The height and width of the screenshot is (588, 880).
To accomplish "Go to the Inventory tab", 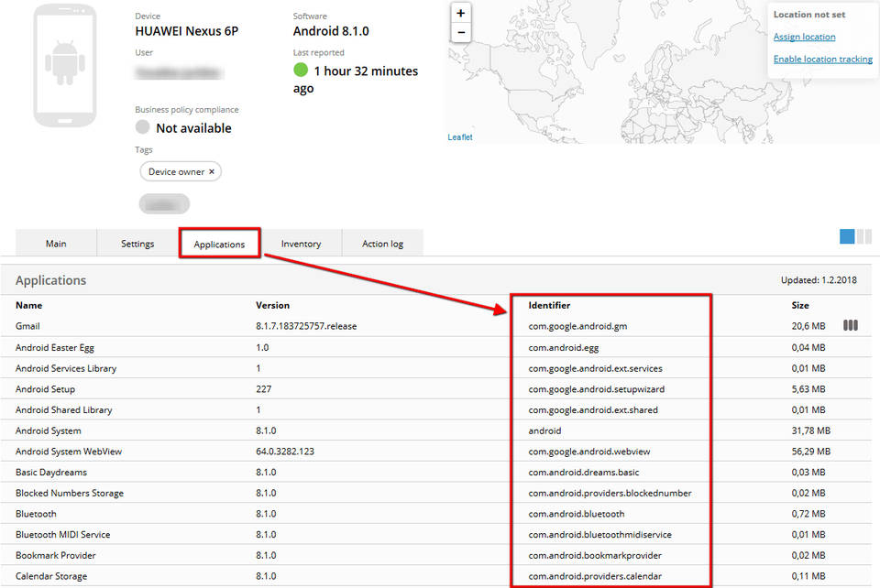I will point(301,244).
